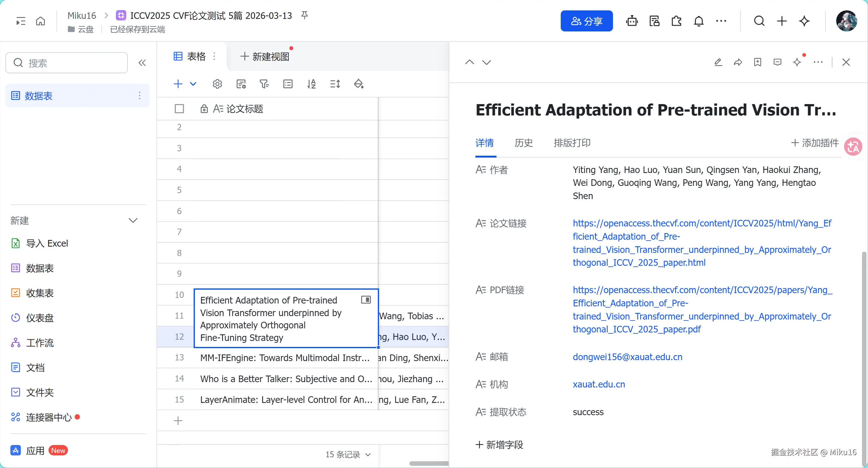Viewport: 868px width, 468px height.
Task: Collapse the left sidebar with double chevron
Action: pyautogui.click(x=142, y=63)
